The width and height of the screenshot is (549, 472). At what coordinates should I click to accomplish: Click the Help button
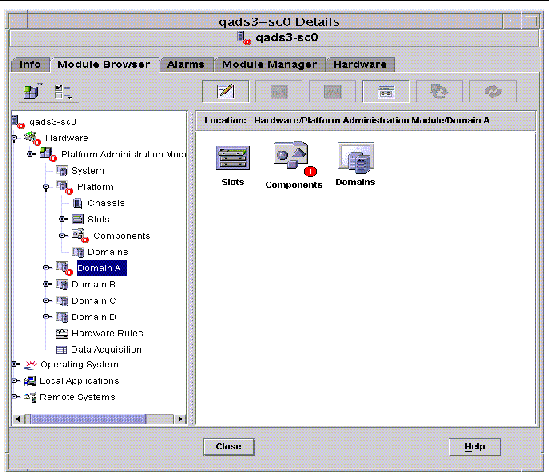click(x=475, y=446)
